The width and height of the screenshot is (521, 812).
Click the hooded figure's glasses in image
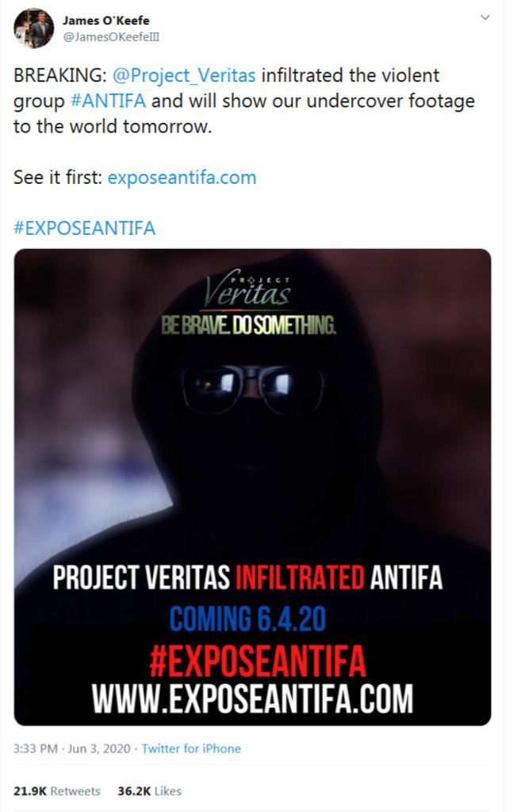pyautogui.click(x=253, y=389)
